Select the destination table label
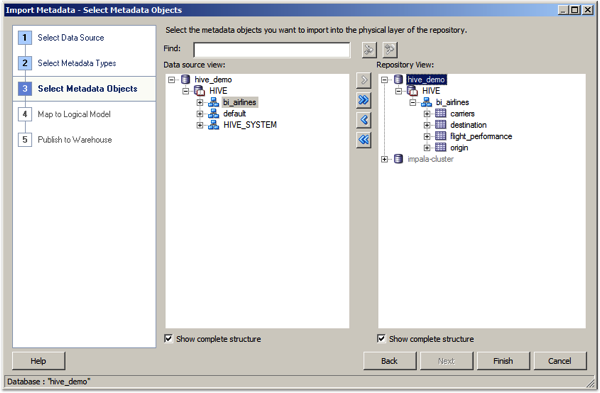This screenshot has width=600, height=393. pyautogui.click(x=468, y=125)
